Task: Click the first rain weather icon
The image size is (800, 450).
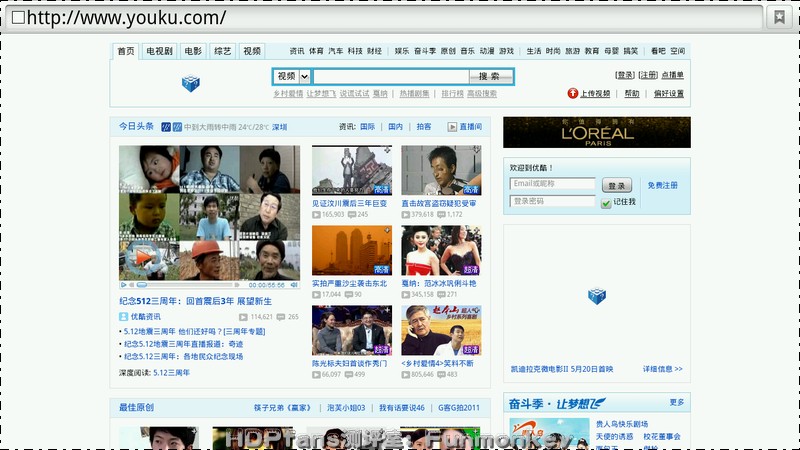Action: 166,127
